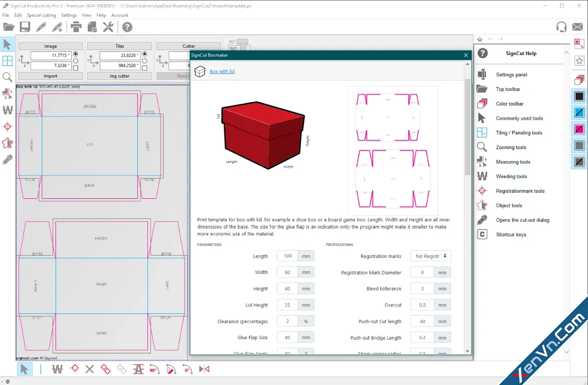This screenshot has height=385, width=588.
Task: Open the Box with lid link
Action: point(222,72)
